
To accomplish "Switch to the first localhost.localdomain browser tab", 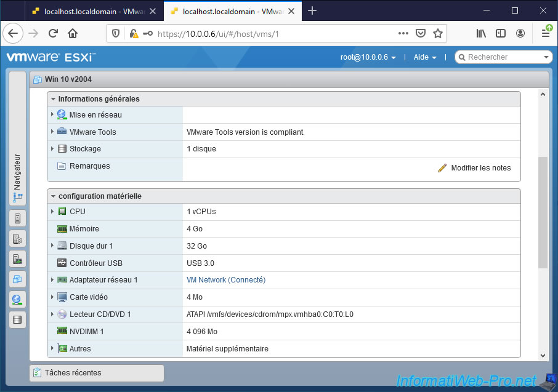I will tap(92, 11).
